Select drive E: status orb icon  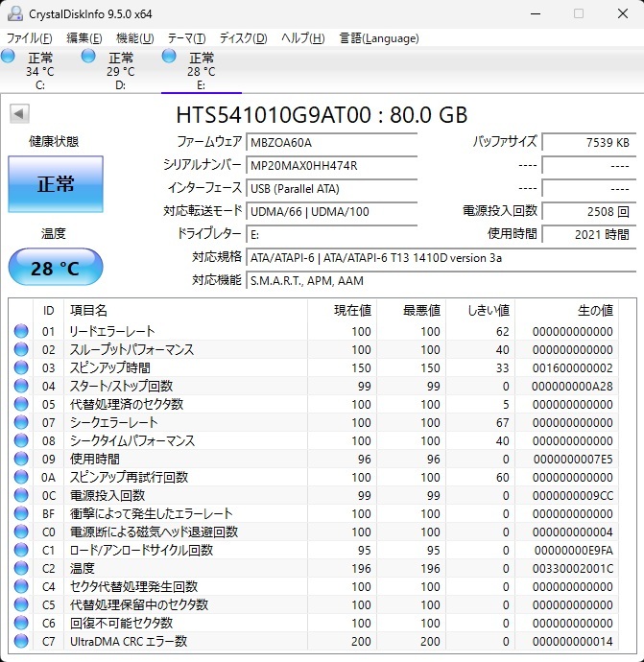point(170,58)
